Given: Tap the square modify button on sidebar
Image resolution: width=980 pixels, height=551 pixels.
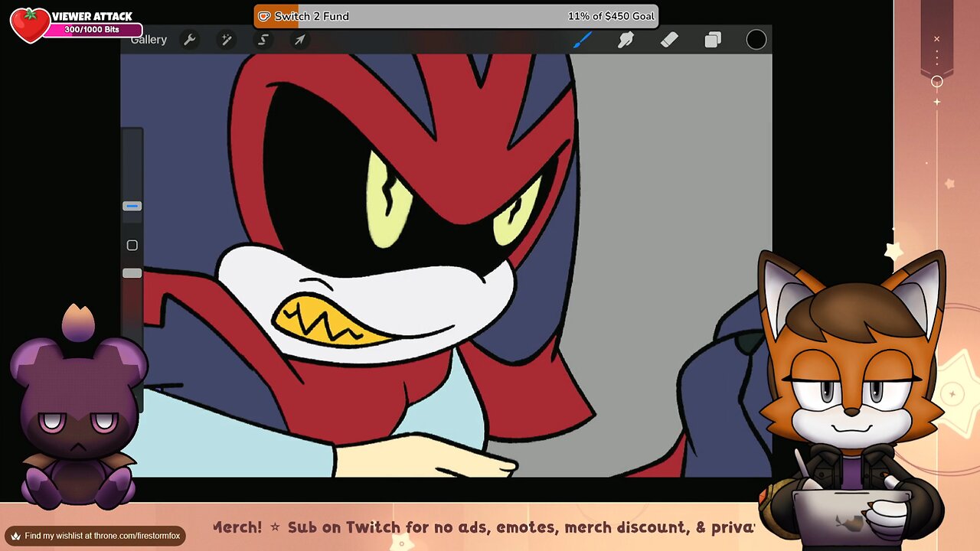Looking at the screenshot, I should point(132,245).
